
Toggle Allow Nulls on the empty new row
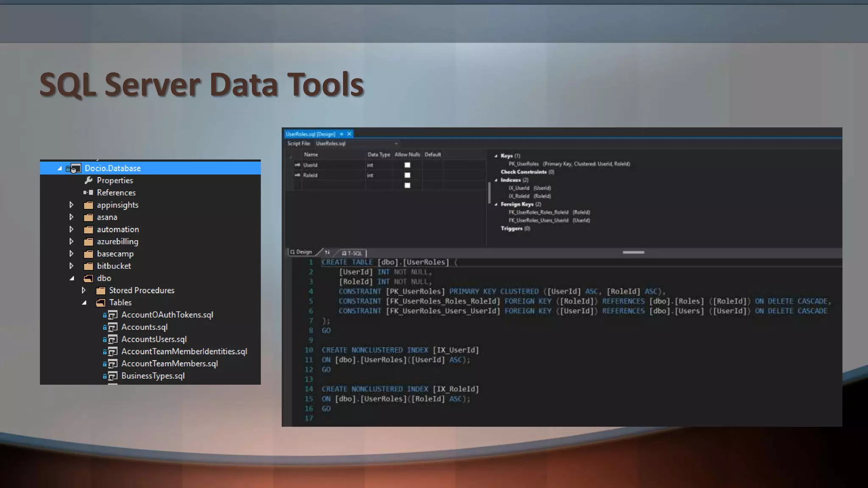coord(407,185)
